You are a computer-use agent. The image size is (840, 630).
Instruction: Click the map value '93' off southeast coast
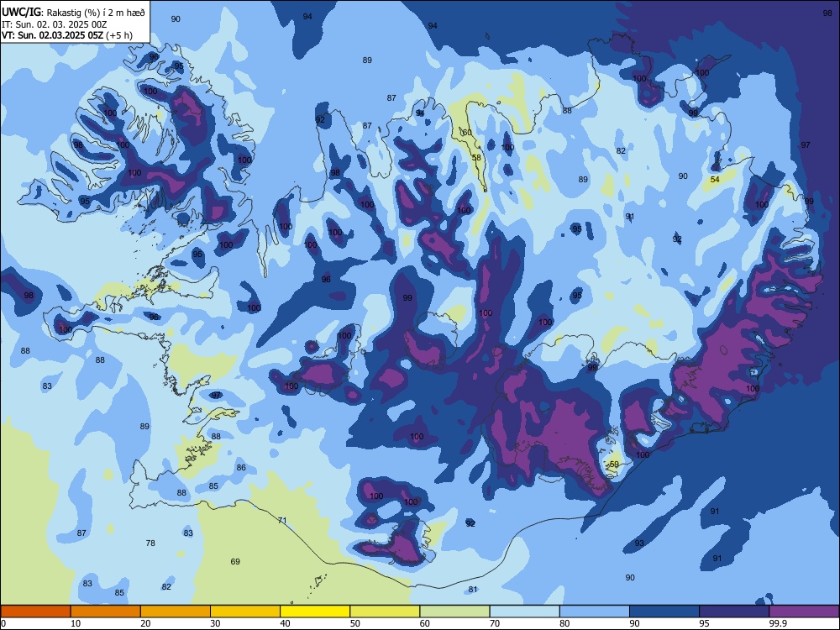639,543
